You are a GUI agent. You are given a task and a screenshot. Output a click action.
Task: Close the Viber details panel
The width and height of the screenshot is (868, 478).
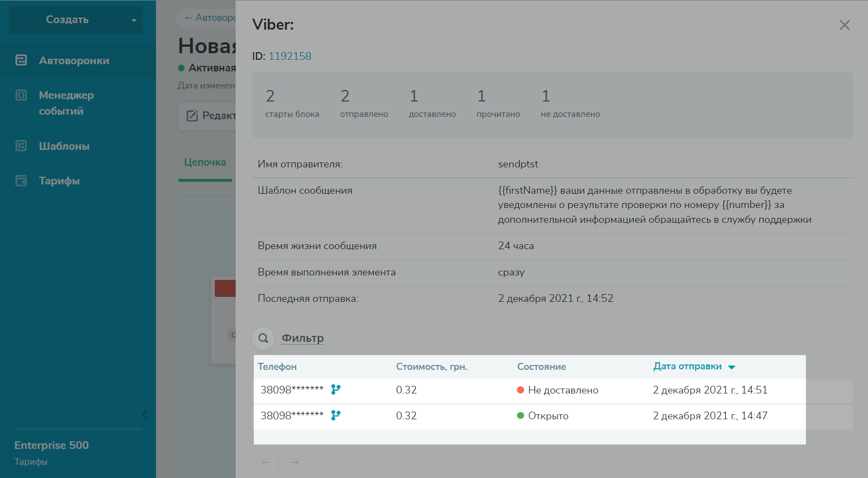844,25
